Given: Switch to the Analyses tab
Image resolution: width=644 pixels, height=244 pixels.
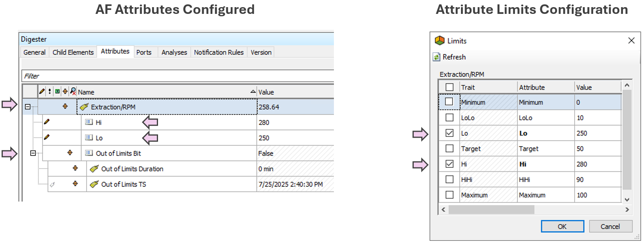Looking at the screenshot, I should [x=174, y=52].
